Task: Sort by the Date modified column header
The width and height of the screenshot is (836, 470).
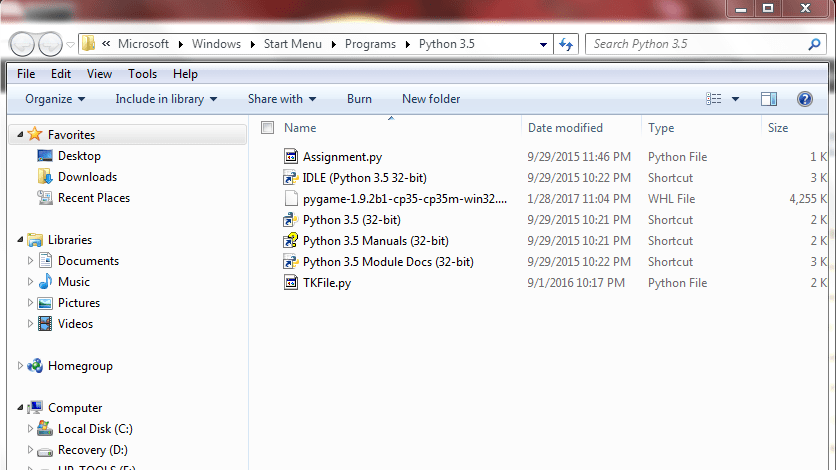Action: [x=565, y=128]
